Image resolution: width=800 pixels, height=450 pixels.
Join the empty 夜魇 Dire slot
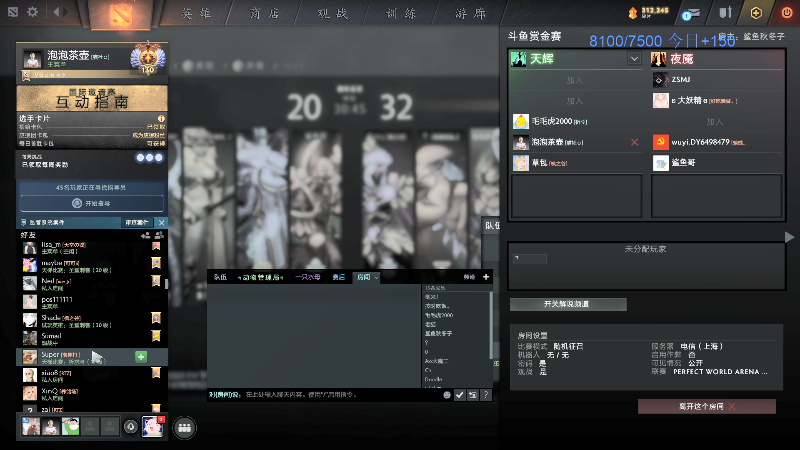coord(715,121)
